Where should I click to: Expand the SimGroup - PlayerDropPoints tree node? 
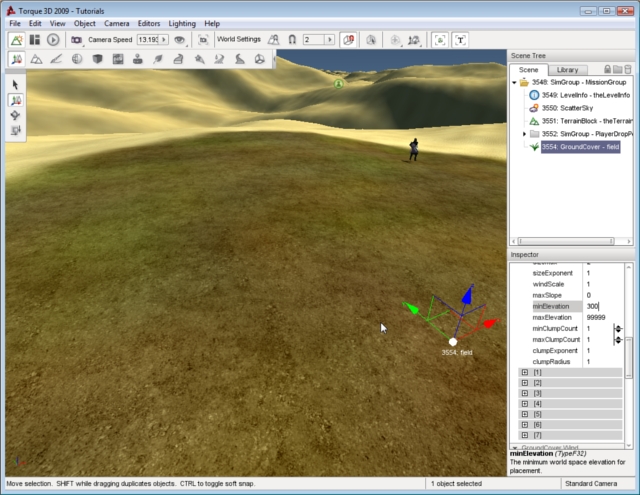coord(524,133)
